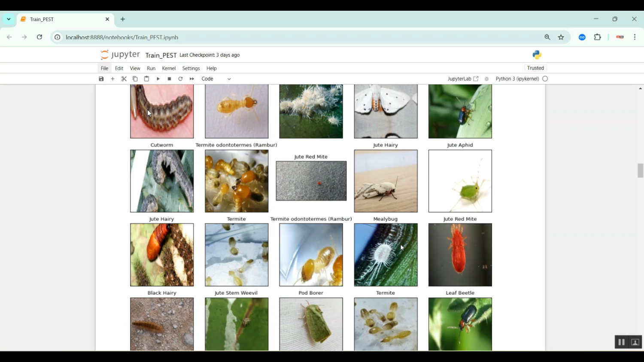Interrupt the kernel
The width and height of the screenshot is (644, 362).
[169, 78]
